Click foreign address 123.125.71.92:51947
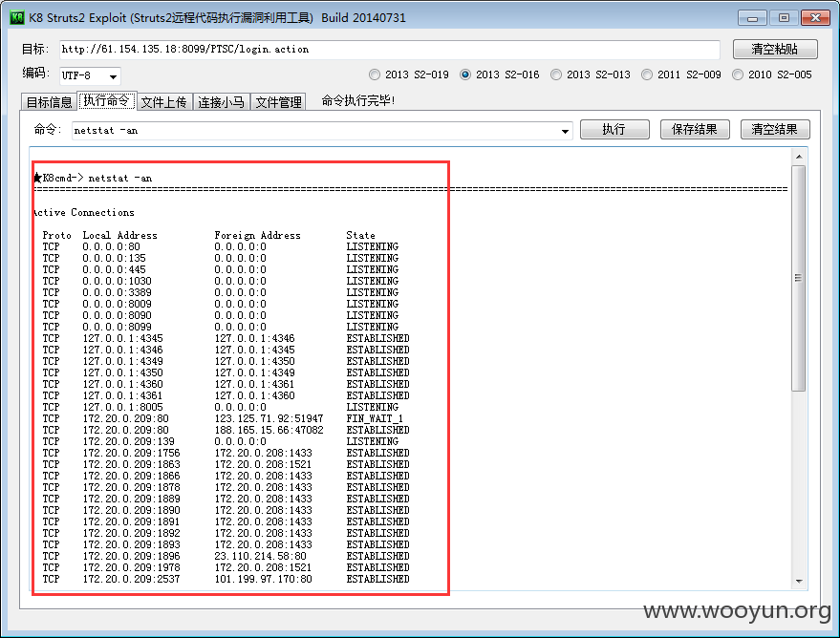 pos(269,418)
